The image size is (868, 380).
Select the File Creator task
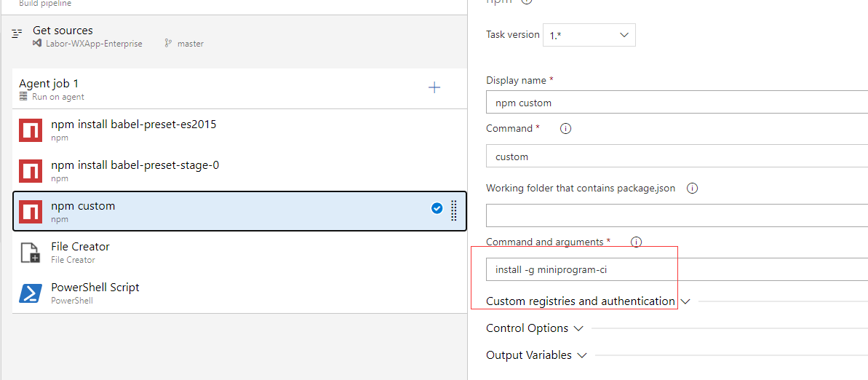tap(239, 252)
